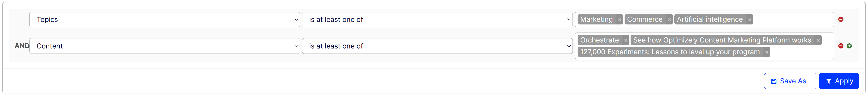The width and height of the screenshot is (868, 96).
Task: Apply the filter
Action: coord(839,81)
